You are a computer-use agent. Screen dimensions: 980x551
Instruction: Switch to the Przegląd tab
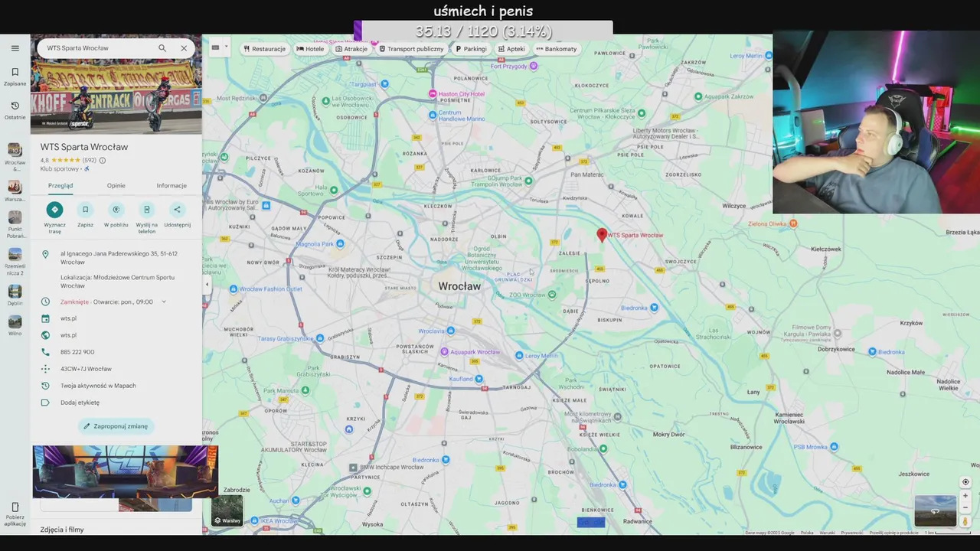coord(60,185)
